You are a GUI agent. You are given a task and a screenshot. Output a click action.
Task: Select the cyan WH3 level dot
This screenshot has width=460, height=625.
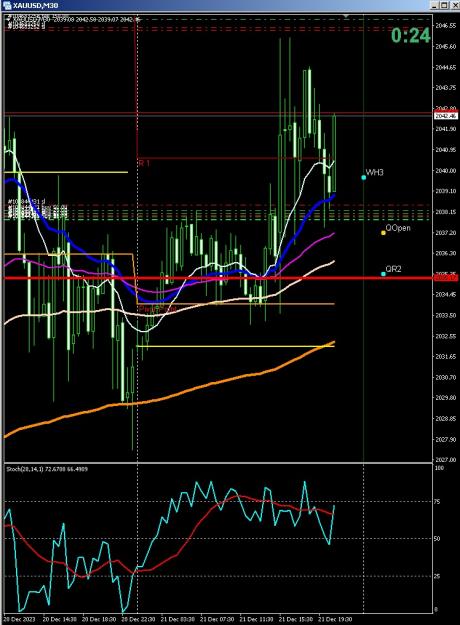pyautogui.click(x=364, y=177)
